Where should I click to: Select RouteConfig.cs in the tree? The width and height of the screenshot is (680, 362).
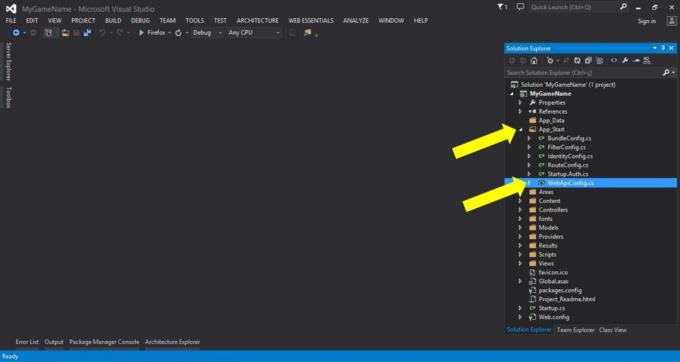pos(568,165)
